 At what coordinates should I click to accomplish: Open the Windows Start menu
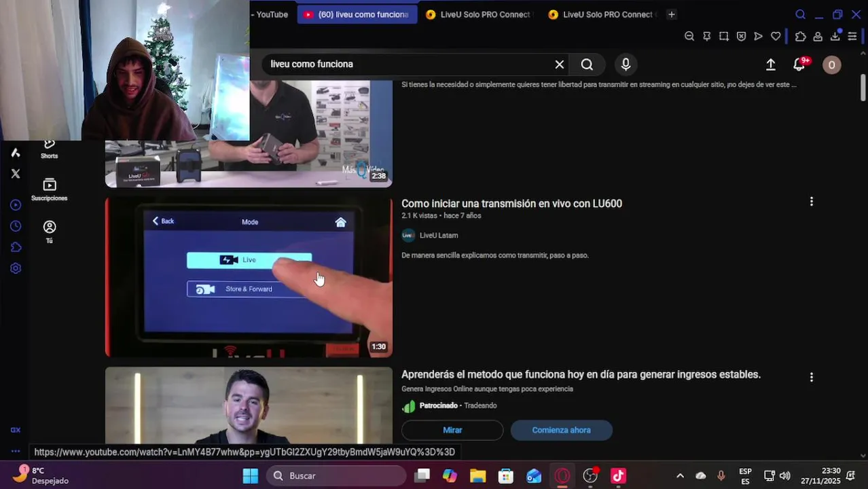pos(251,476)
